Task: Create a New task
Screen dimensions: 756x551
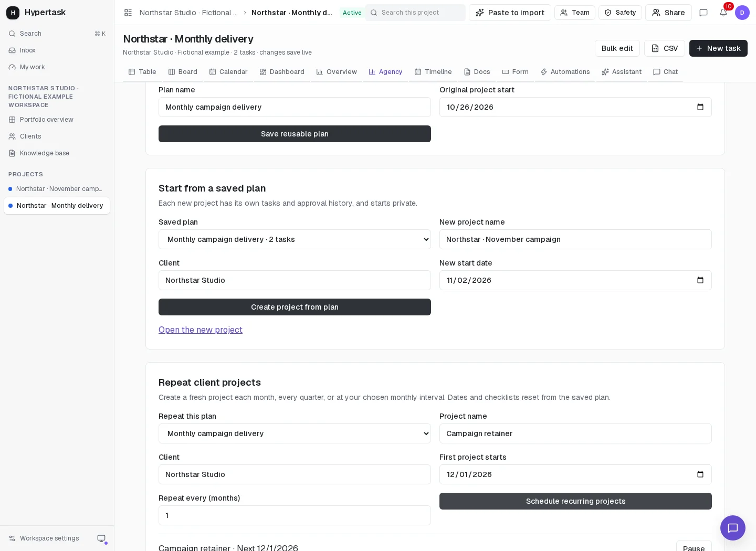Action: coord(718,48)
